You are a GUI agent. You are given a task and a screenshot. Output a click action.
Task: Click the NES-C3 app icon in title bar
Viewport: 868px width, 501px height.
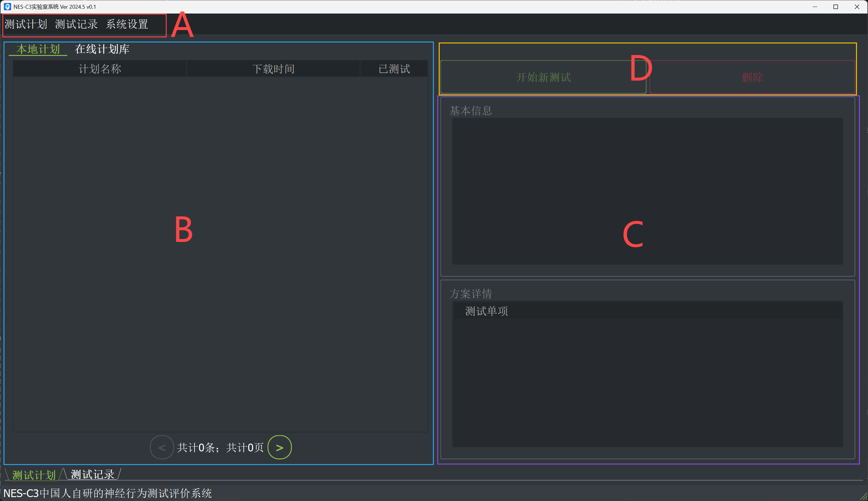click(x=7, y=7)
